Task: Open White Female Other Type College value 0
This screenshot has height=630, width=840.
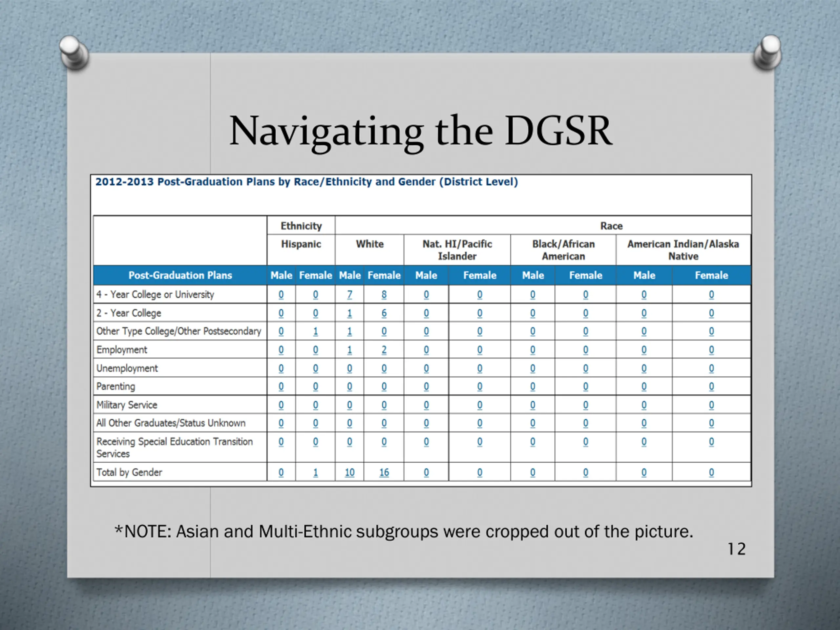Action: point(384,331)
